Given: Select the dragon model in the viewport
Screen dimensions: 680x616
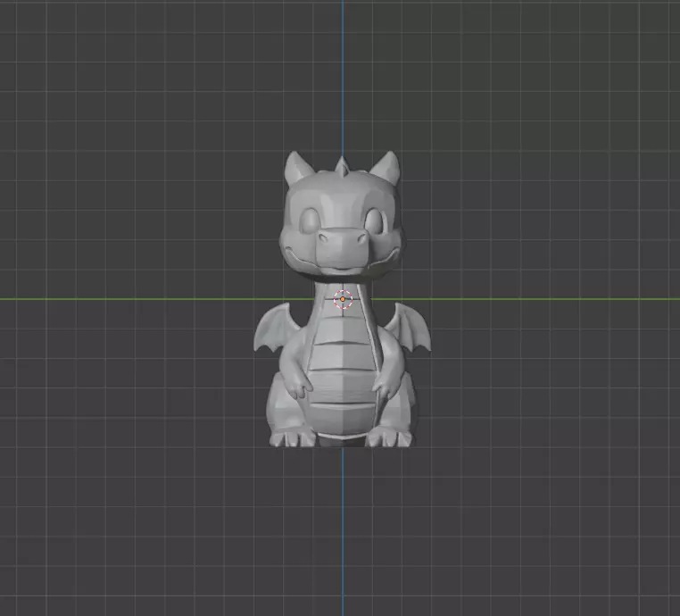Looking at the screenshot, I should [x=342, y=299].
